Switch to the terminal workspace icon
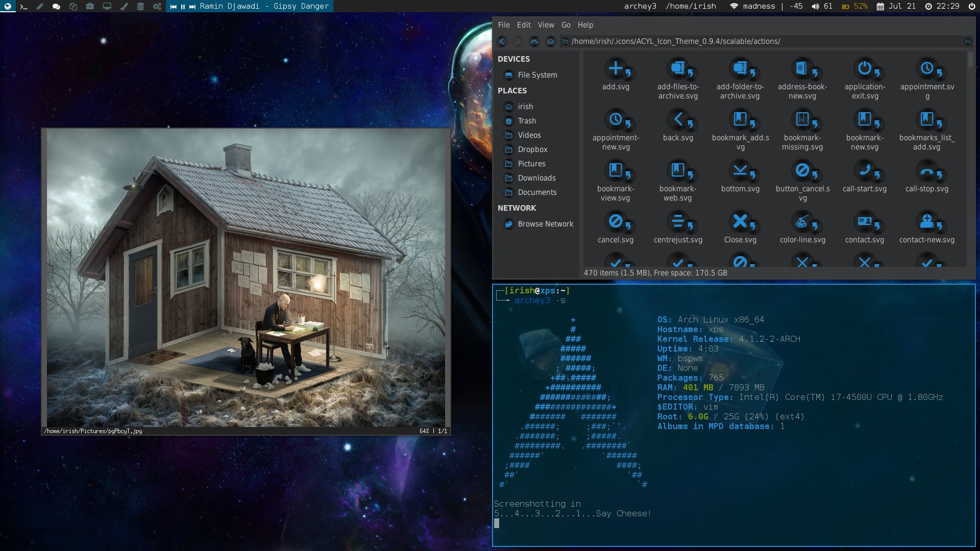 coord(24,7)
